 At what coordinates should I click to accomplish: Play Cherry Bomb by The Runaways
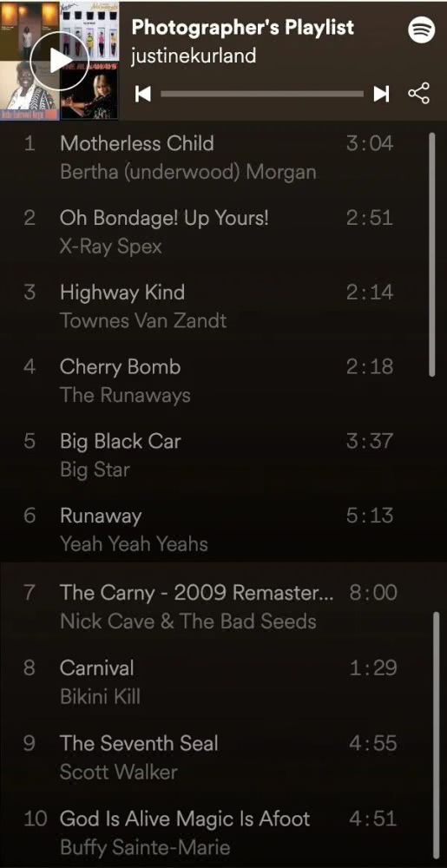pos(209,381)
